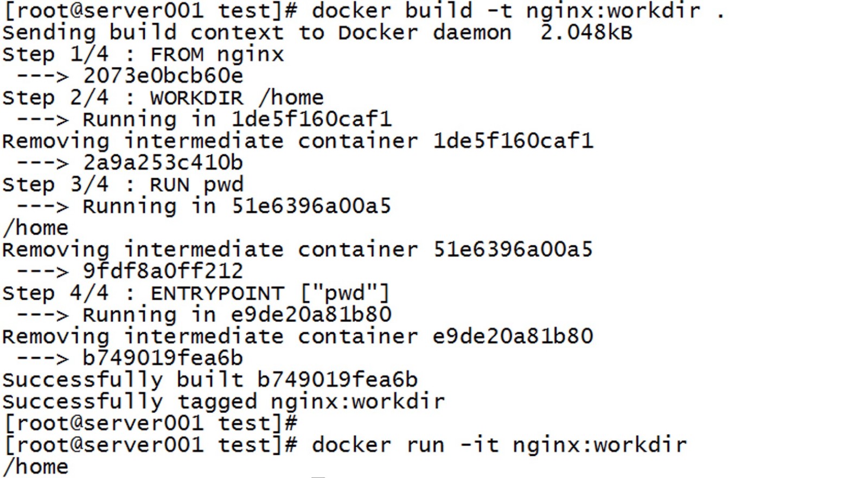Click the 2.048kB build context size
The width and height of the screenshot is (868, 478).
click(586, 33)
